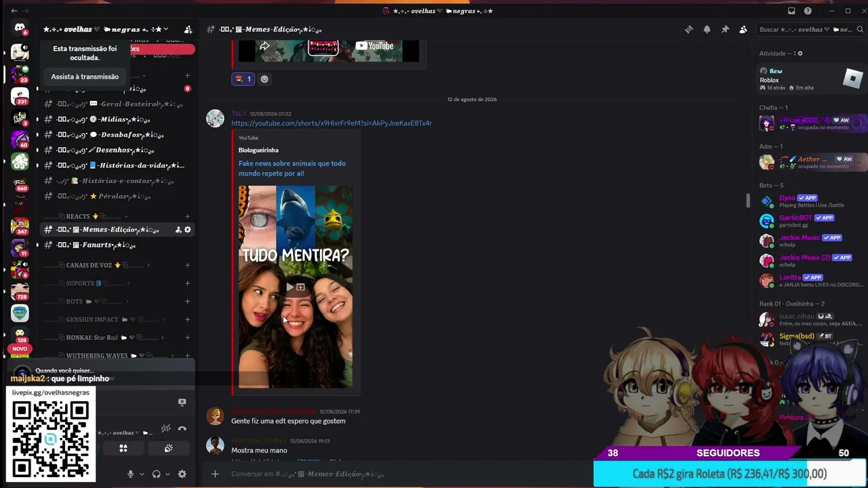Open the Biologueirinha channel name link
Viewport: 868px width, 488px height.
point(258,150)
